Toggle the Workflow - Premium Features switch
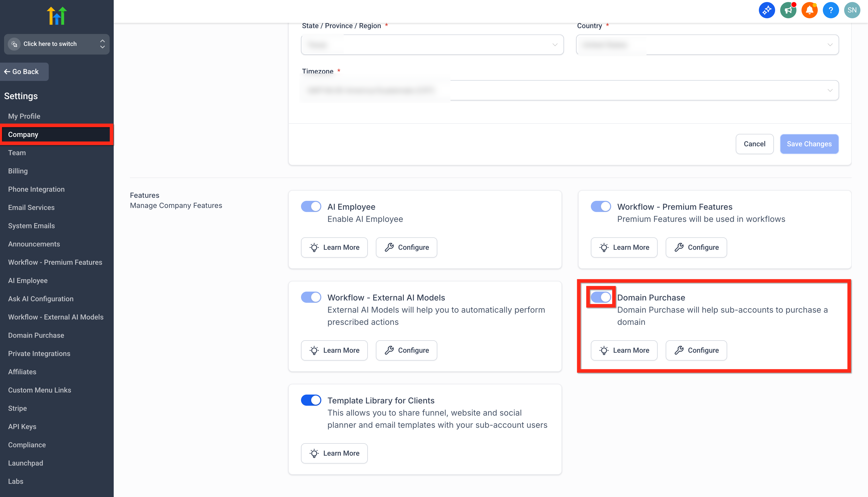The image size is (868, 497). pos(600,206)
